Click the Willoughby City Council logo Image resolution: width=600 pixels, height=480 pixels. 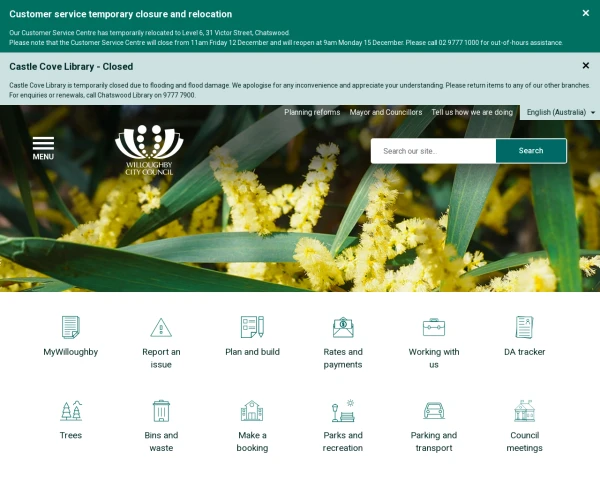(149, 150)
